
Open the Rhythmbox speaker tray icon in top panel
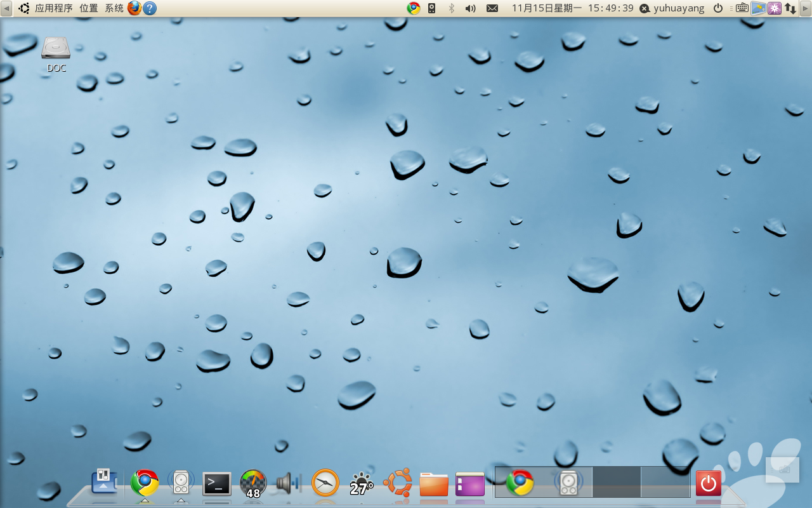tap(432, 8)
